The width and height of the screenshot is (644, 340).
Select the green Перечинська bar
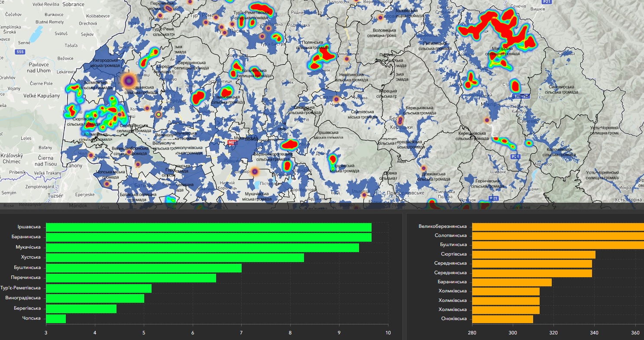tap(131, 278)
